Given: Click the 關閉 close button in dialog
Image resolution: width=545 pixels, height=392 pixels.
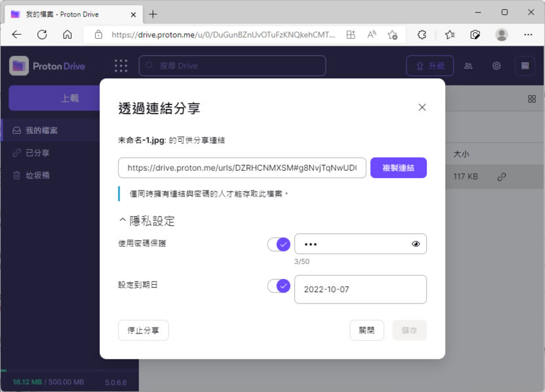Looking at the screenshot, I should pyautogui.click(x=366, y=330).
